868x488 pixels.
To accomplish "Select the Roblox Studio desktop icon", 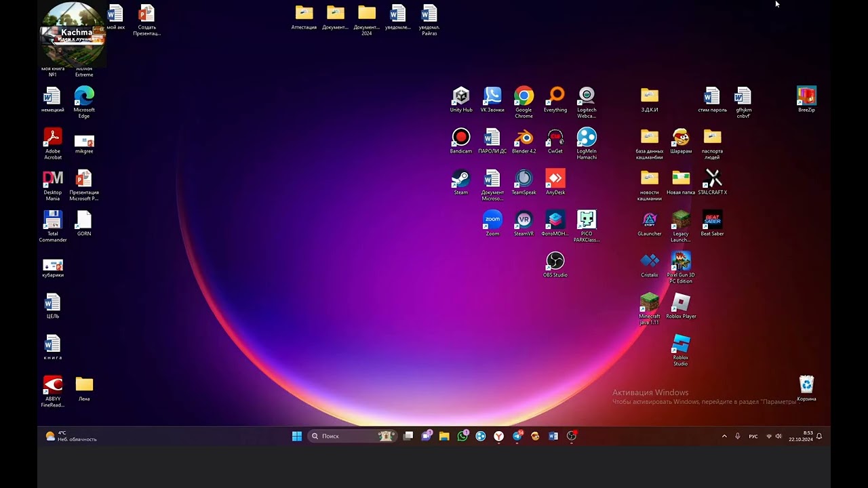I will click(681, 350).
